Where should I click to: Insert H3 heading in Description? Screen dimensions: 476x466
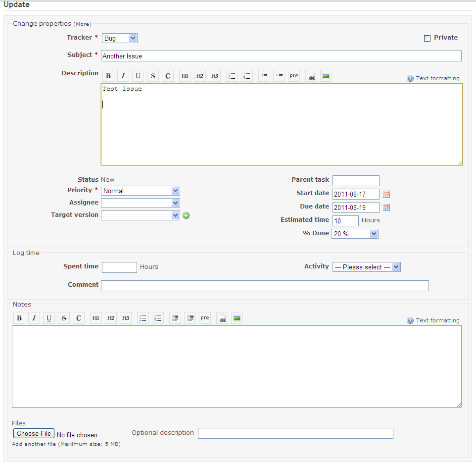[215, 76]
